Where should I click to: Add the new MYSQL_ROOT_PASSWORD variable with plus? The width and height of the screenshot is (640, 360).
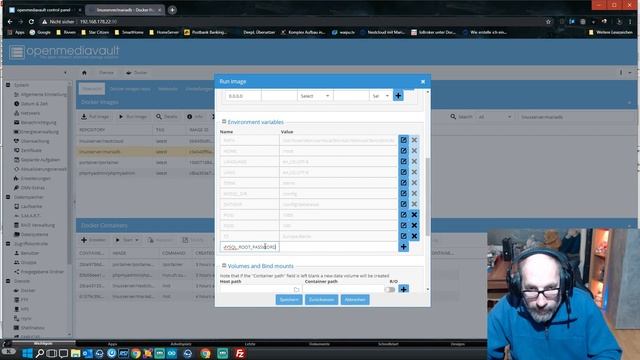click(403, 247)
